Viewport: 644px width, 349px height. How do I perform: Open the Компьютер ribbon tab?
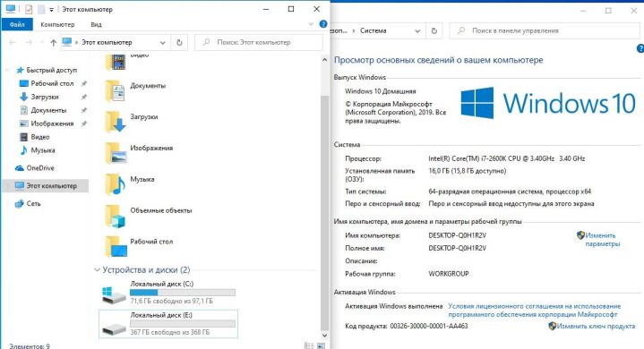coord(57,24)
